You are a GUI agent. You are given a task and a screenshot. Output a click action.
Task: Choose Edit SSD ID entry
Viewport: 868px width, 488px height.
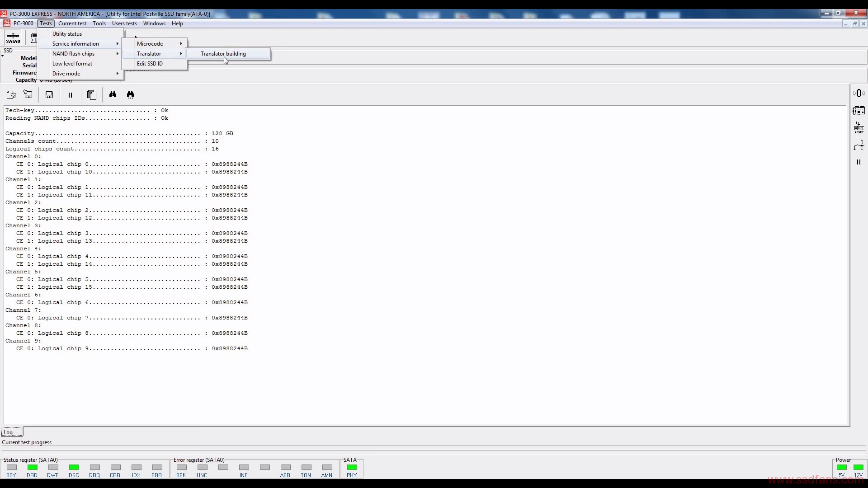click(x=155, y=64)
